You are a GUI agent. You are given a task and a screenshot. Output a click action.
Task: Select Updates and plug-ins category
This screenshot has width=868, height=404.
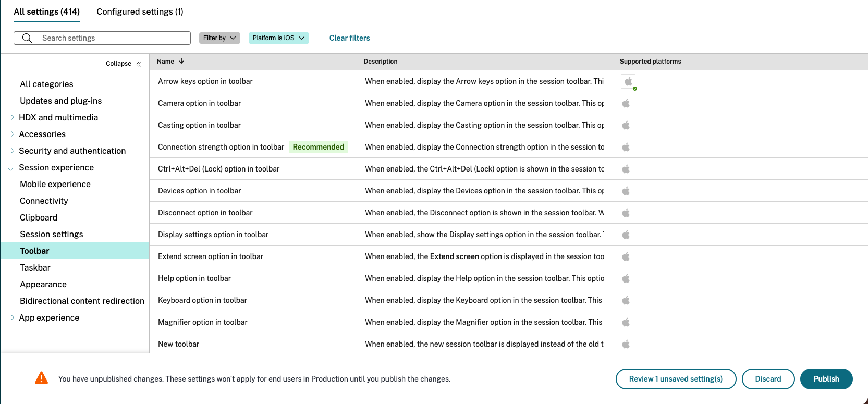pyautogui.click(x=60, y=101)
